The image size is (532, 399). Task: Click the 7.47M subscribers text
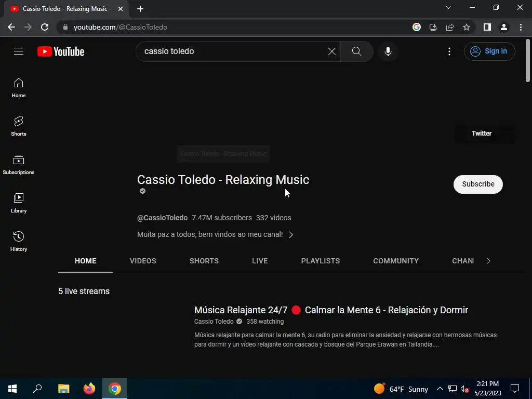(222, 218)
